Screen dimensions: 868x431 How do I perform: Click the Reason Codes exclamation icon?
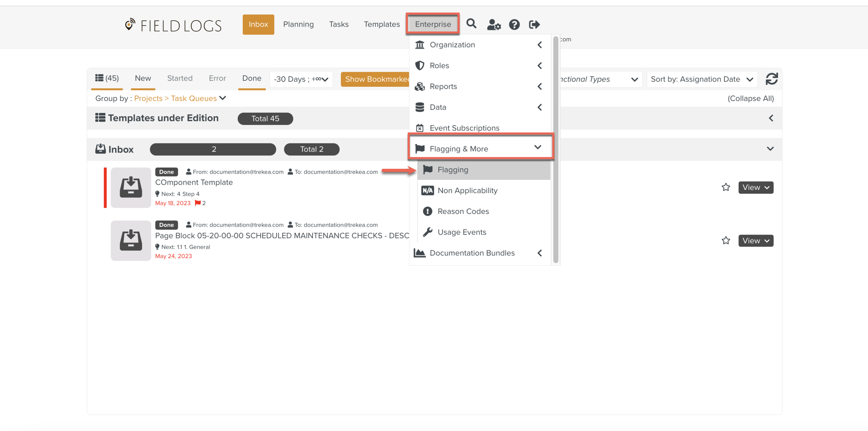point(427,211)
